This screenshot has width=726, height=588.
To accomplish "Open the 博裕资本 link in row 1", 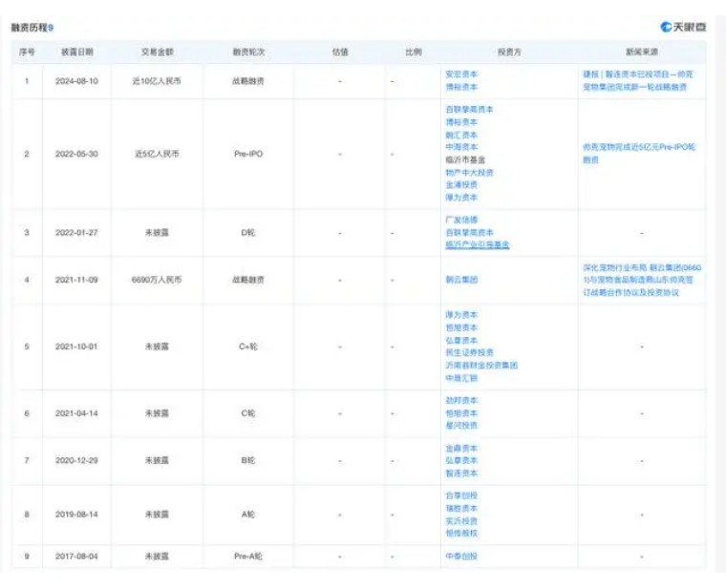I will tap(461, 87).
